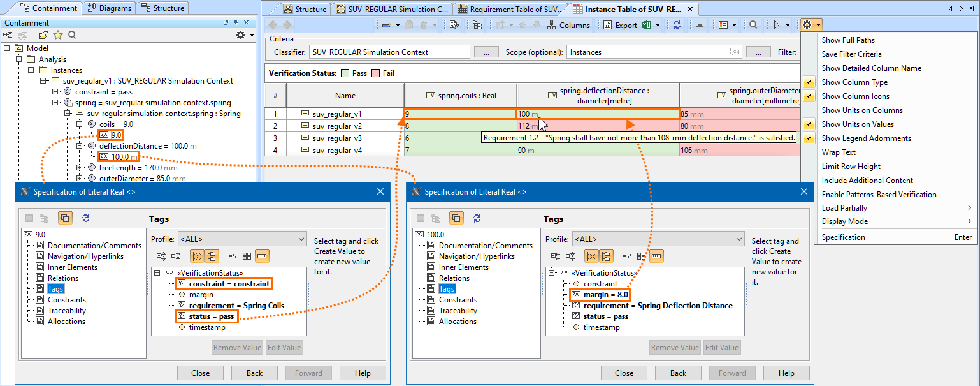Click the favorites star in Containment panel

tap(58, 35)
